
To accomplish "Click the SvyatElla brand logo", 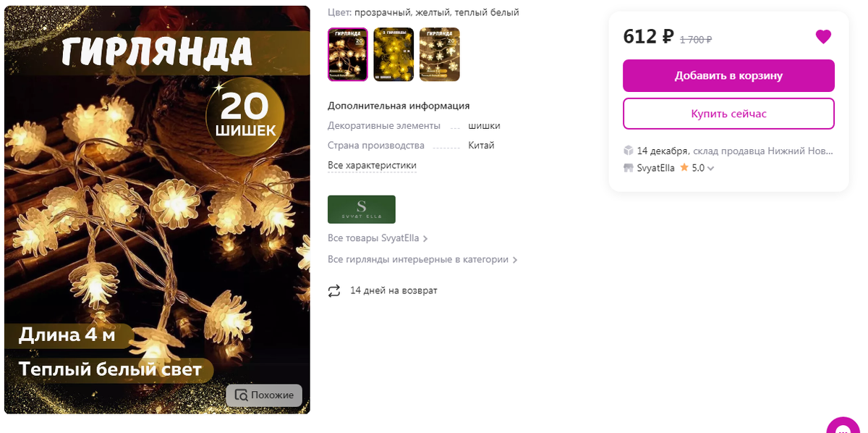I will pyautogui.click(x=362, y=209).
